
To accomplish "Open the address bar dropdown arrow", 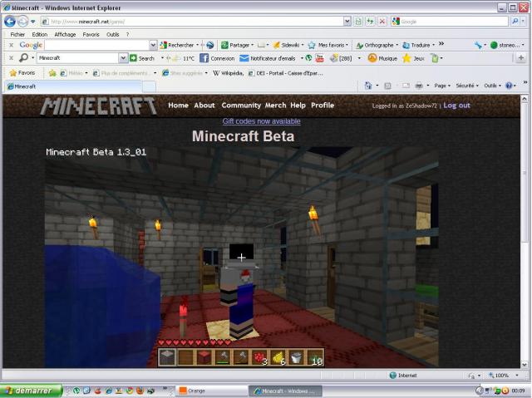I will tap(347, 22).
